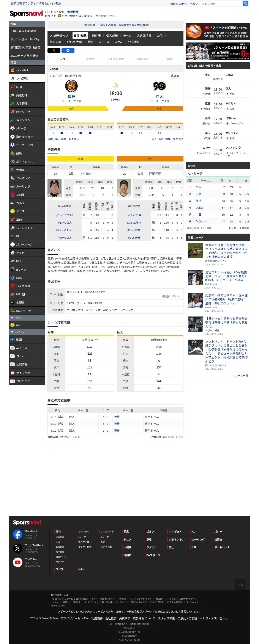Select 順位表 in the baseball menu

click(x=96, y=36)
